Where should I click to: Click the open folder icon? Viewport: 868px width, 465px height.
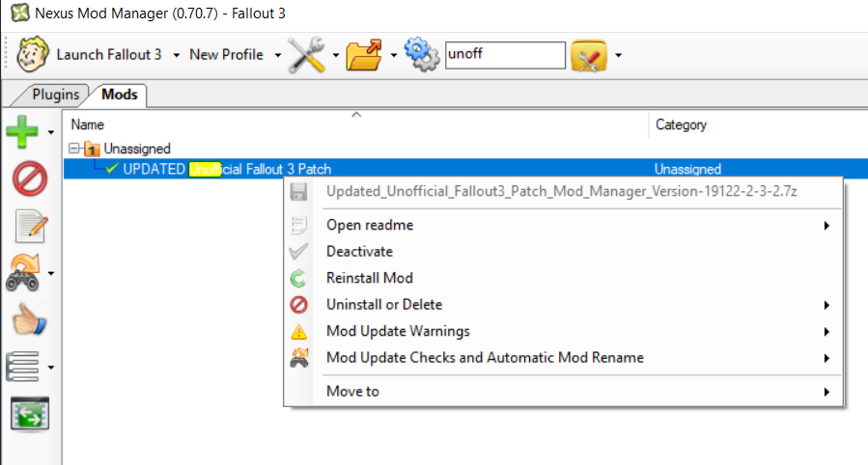click(364, 54)
